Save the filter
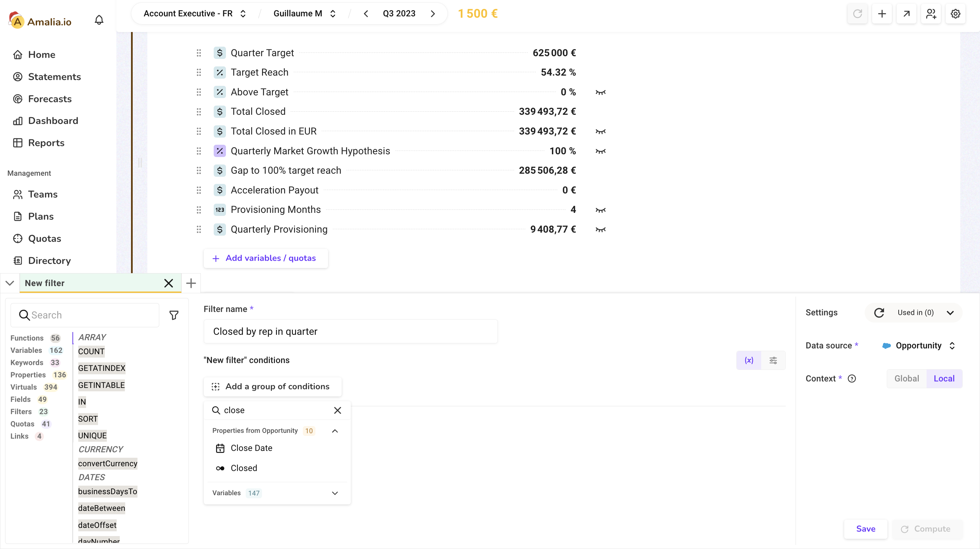Viewport: 980px width, 549px height. pos(865,529)
